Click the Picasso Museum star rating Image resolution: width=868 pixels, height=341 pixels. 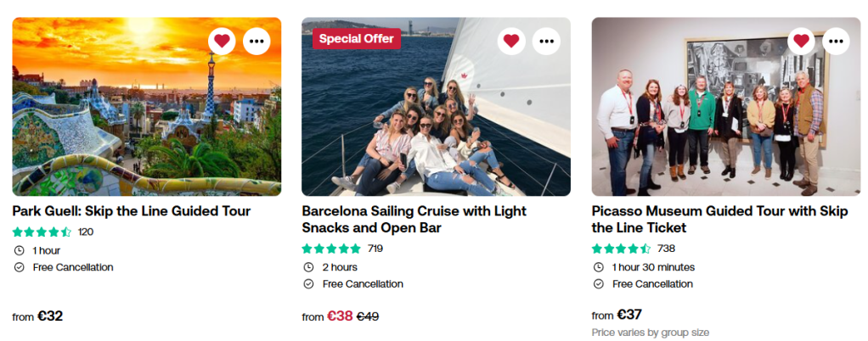(621, 249)
